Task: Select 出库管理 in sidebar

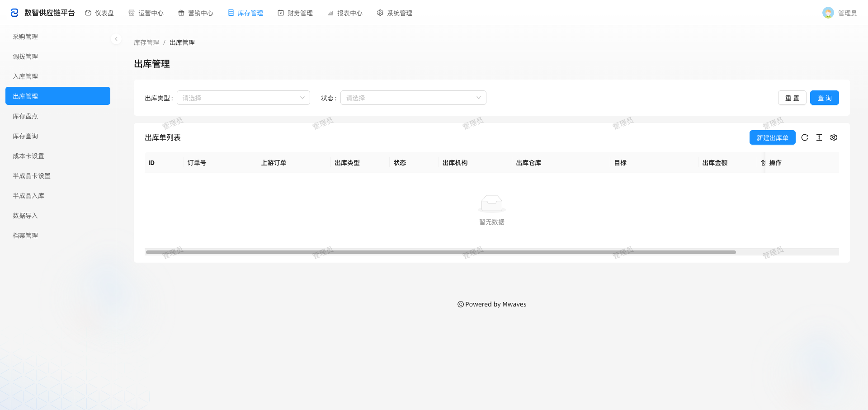Action: pyautogui.click(x=58, y=96)
